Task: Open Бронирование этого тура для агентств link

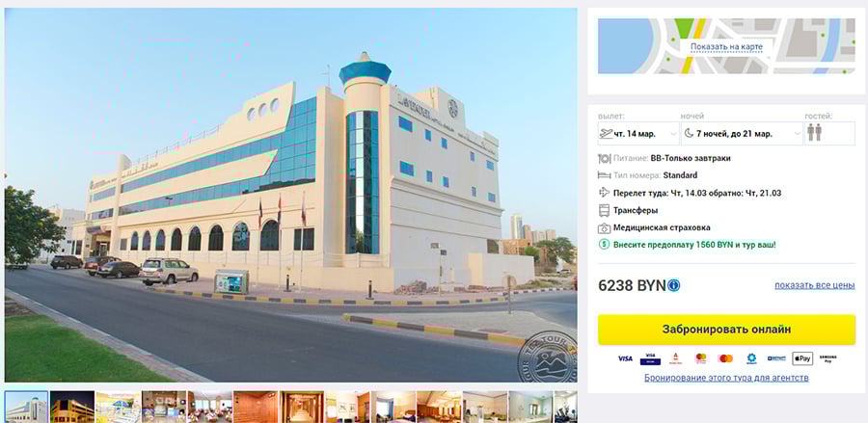Action: (x=726, y=378)
